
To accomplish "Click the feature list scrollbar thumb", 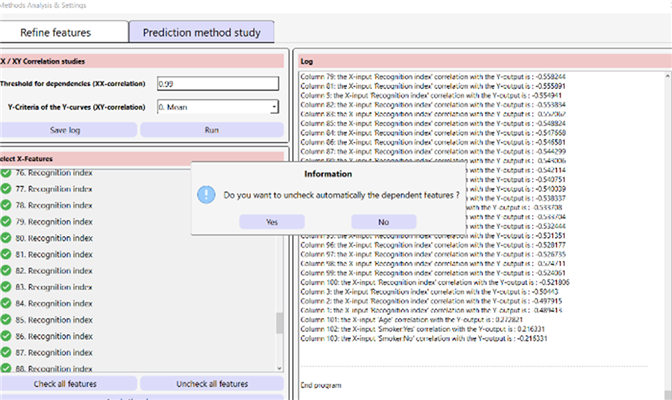I will click(279, 323).
